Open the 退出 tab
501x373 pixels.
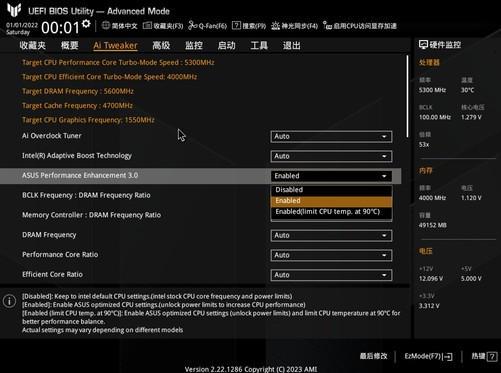point(292,45)
